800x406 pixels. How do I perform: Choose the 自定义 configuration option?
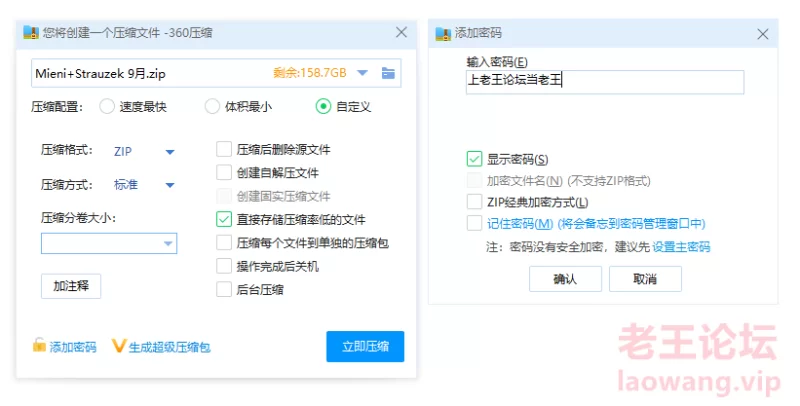pos(323,106)
